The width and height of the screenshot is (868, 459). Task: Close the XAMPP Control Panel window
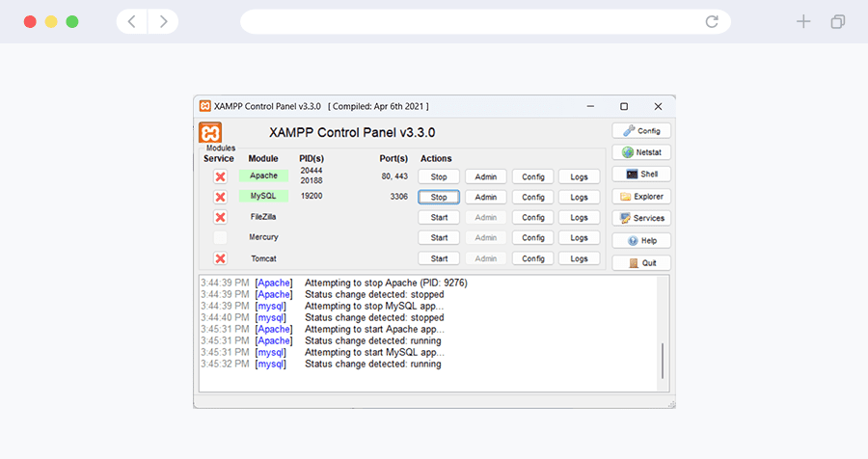coord(658,106)
